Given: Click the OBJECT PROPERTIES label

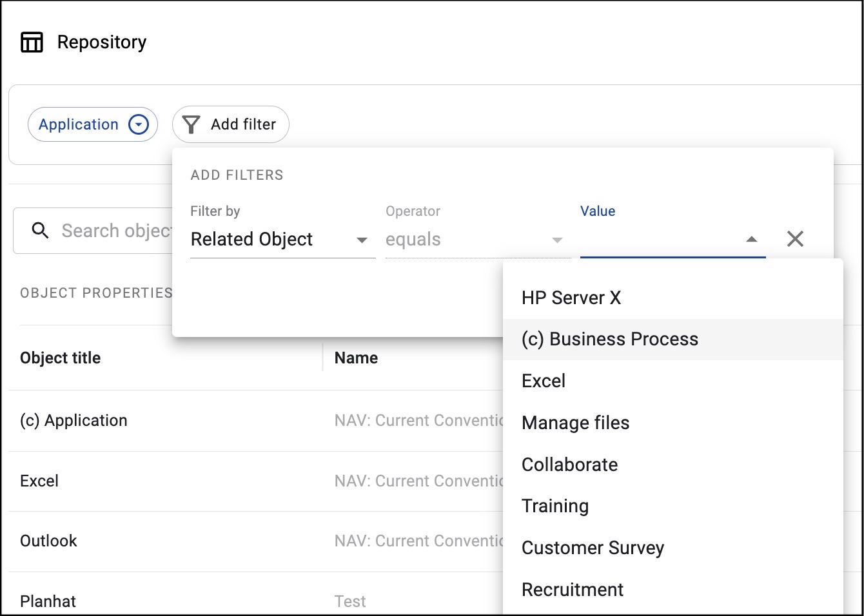Looking at the screenshot, I should [96, 293].
